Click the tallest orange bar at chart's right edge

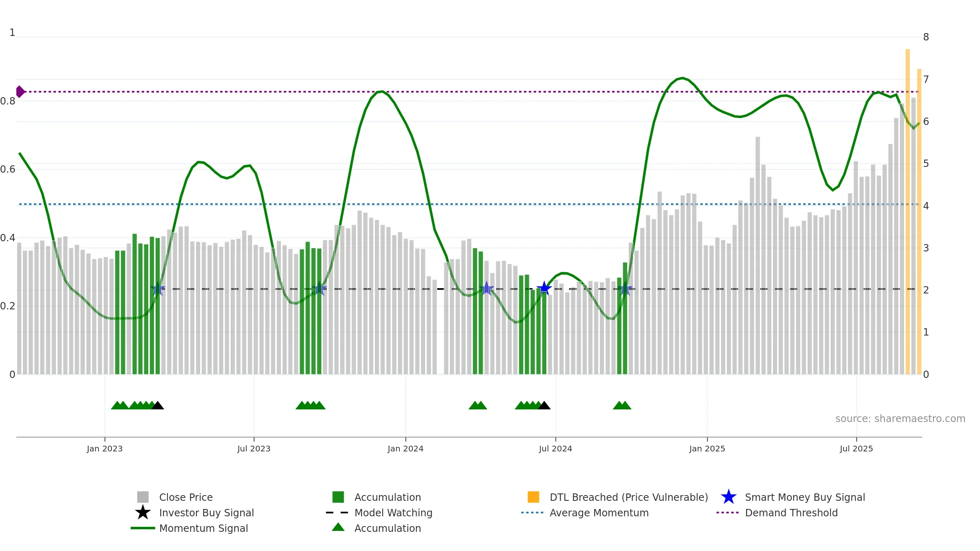pos(908,211)
